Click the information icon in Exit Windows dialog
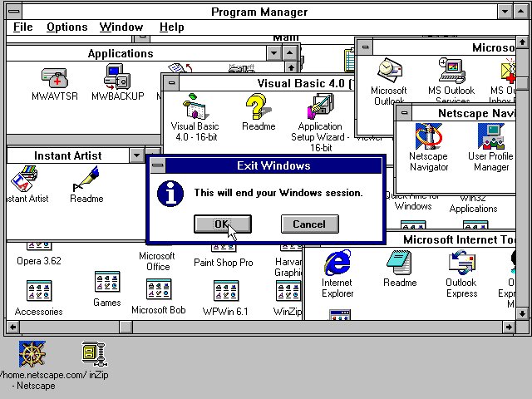 [170, 194]
